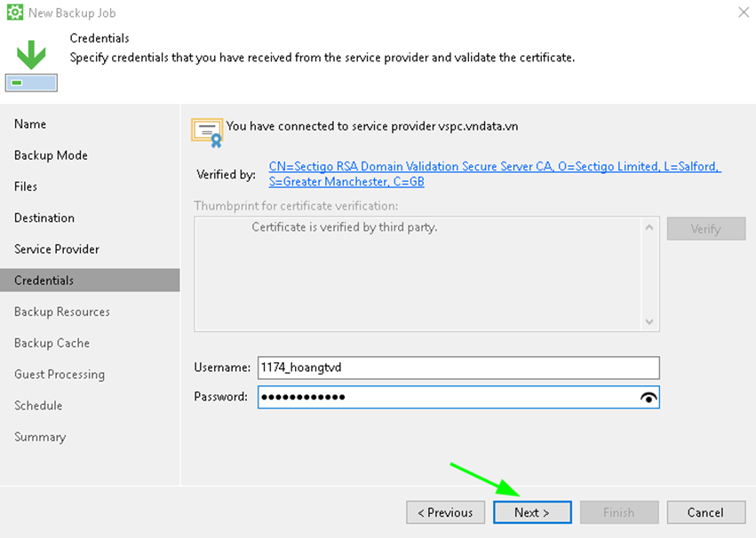Select the Credentials step in the sidebar
756x538 pixels.
pos(44,281)
